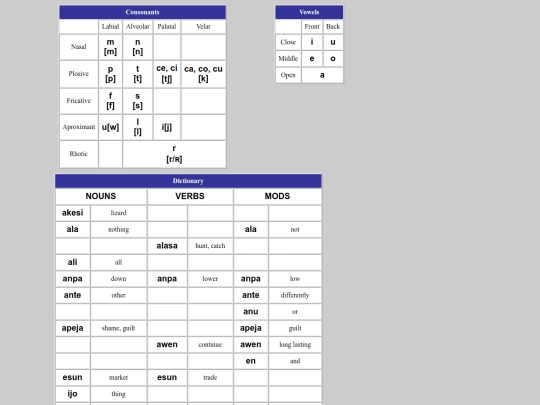Click the Nasal row label
This screenshot has height=405, width=540.
coord(79,47)
